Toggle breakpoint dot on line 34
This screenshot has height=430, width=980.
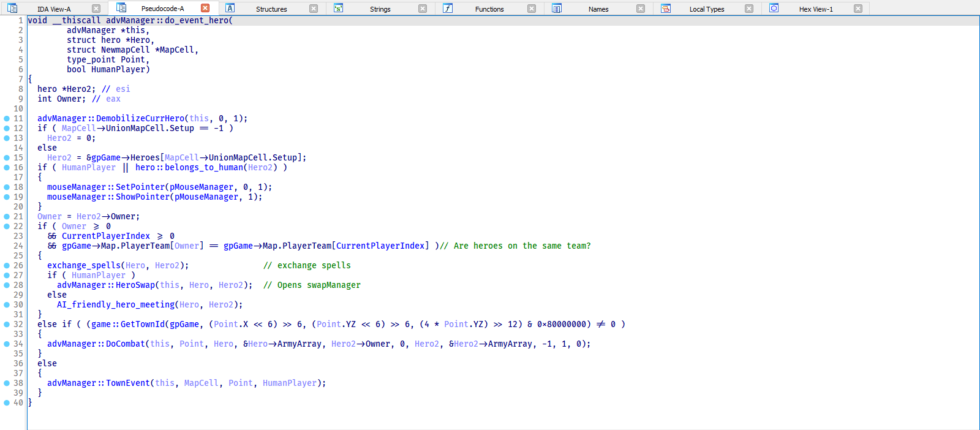click(x=7, y=344)
